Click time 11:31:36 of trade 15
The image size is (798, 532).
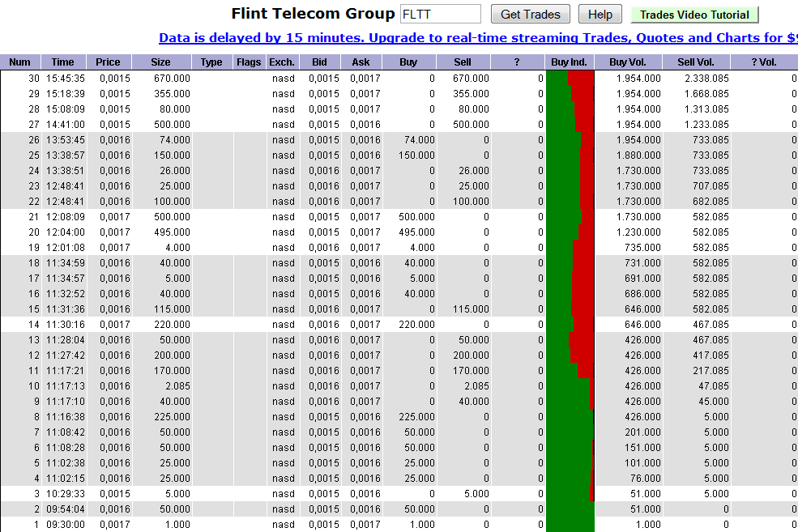coord(66,309)
